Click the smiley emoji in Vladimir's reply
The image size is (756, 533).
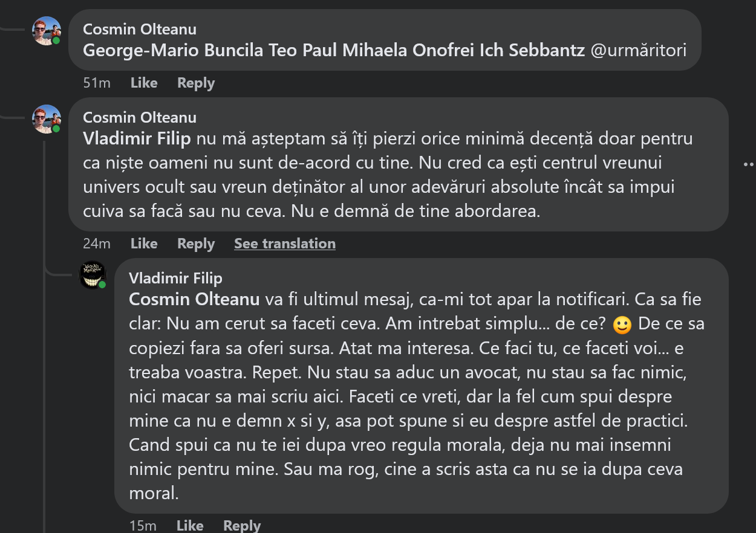click(622, 325)
